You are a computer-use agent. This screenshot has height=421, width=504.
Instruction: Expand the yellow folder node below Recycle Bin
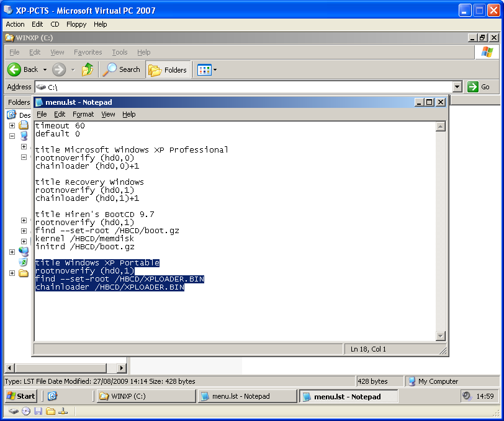(12, 273)
